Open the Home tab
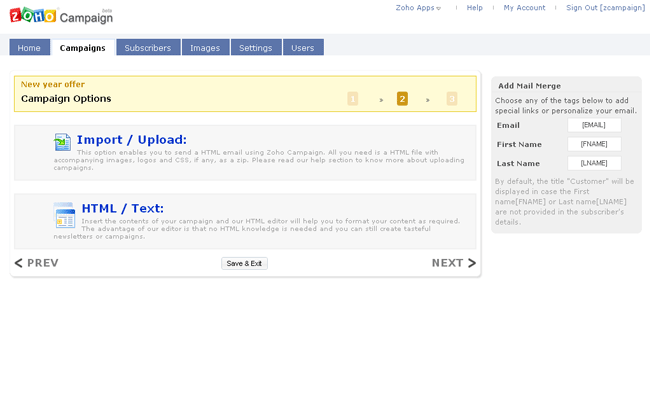 pyautogui.click(x=29, y=48)
